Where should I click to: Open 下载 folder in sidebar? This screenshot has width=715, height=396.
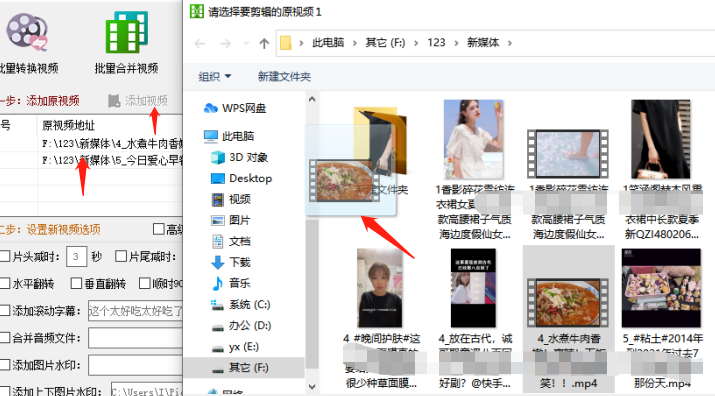click(231, 262)
